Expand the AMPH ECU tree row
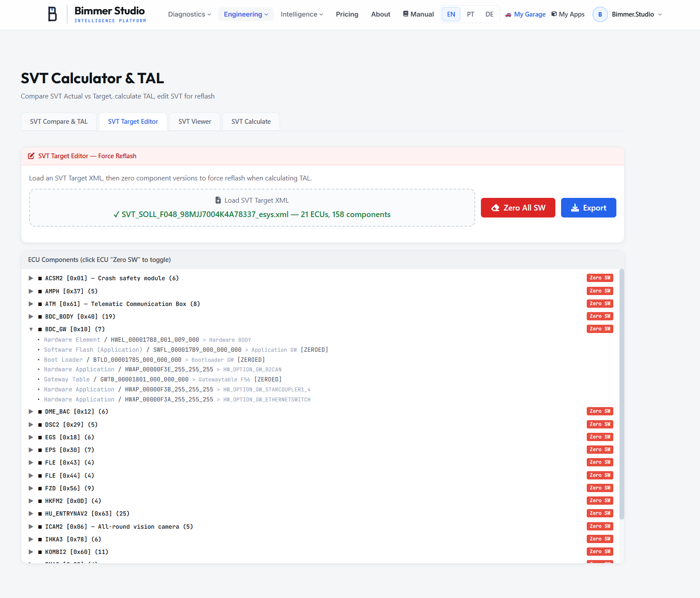 (31, 291)
